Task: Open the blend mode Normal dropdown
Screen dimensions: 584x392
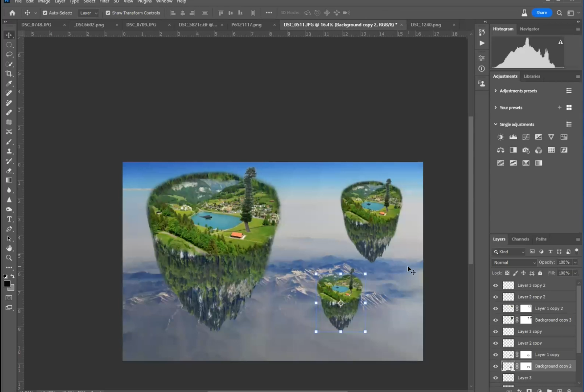Action: 514,262
